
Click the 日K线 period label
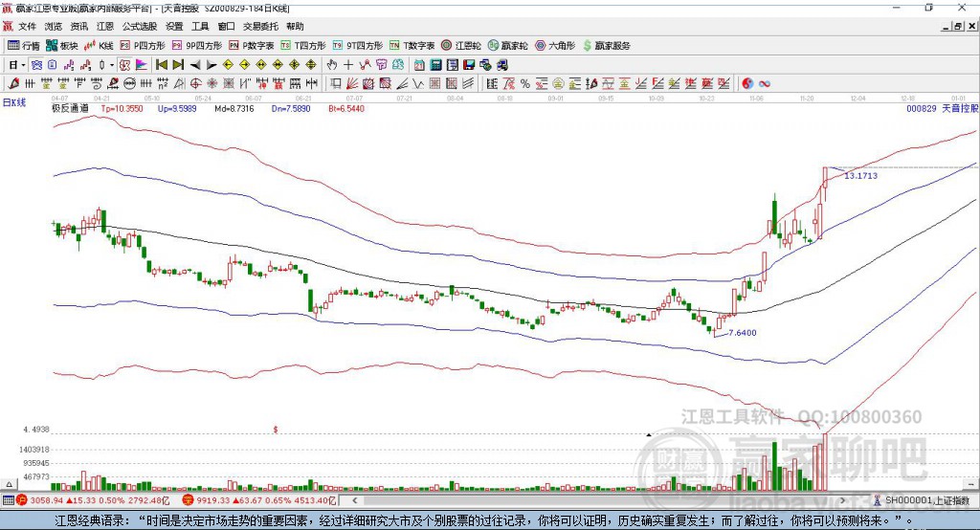13,101
